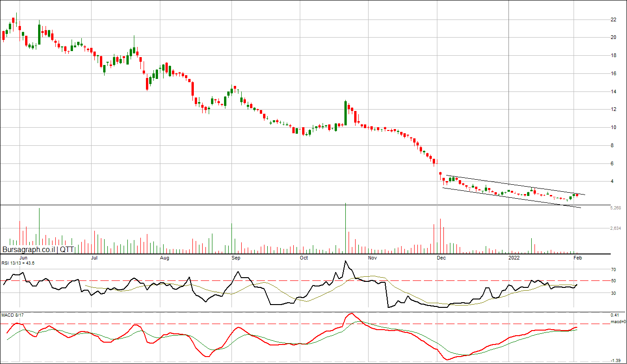Click the 20 price axis label
The width and height of the screenshot is (627, 364).
614,38
